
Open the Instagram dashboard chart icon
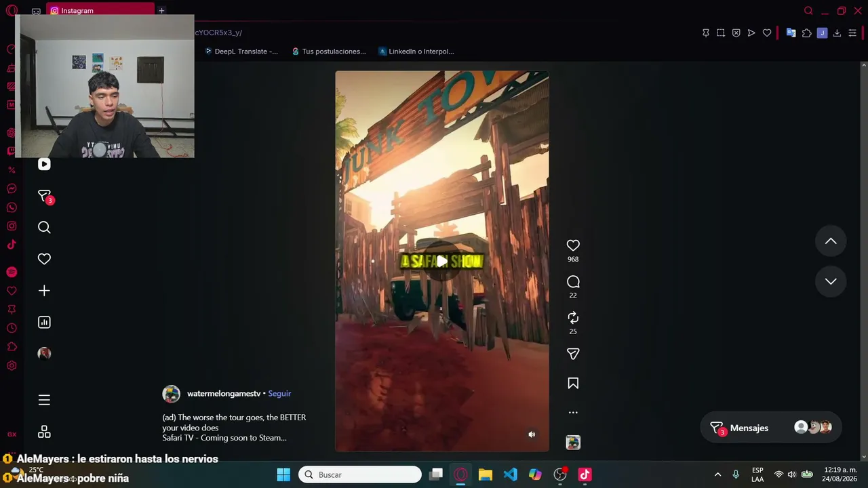pyautogui.click(x=44, y=323)
